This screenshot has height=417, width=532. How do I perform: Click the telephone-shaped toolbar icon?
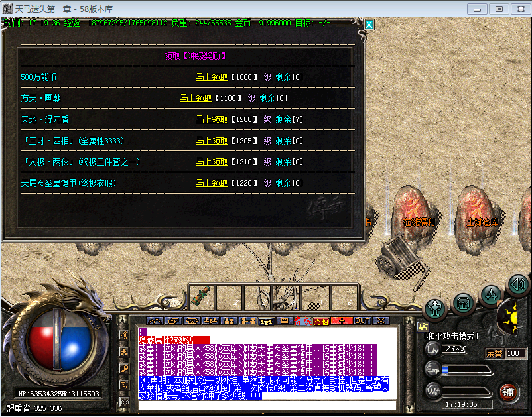pyautogui.click(x=192, y=320)
